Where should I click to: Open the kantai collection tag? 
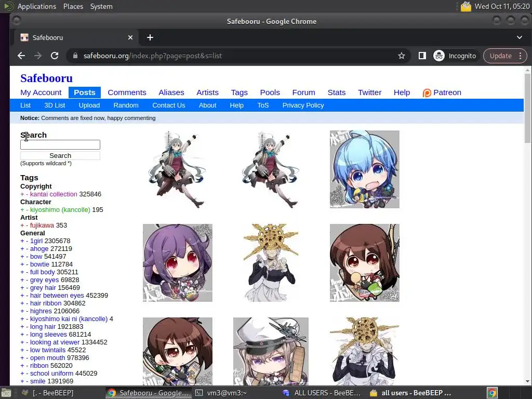[x=54, y=194]
